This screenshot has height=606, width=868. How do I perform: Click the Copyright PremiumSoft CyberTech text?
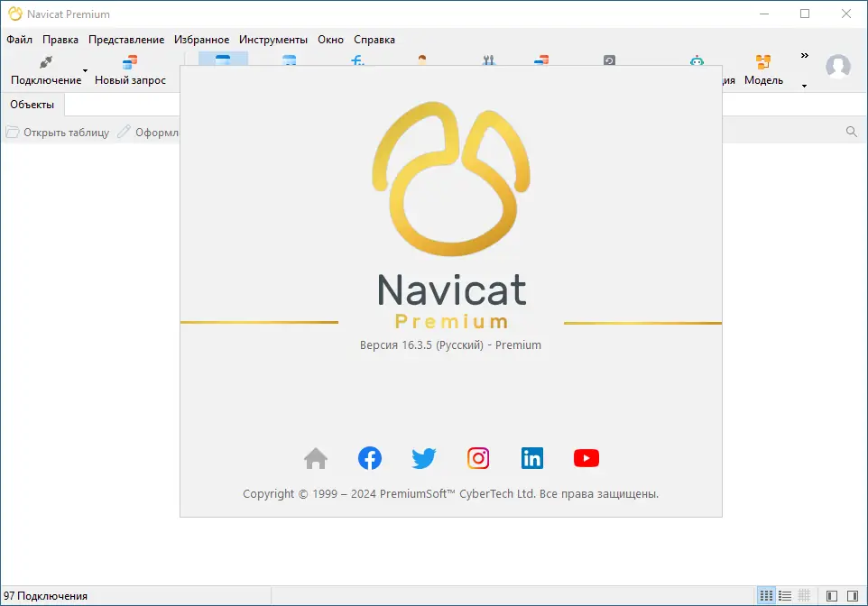pyautogui.click(x=450, y=493)
